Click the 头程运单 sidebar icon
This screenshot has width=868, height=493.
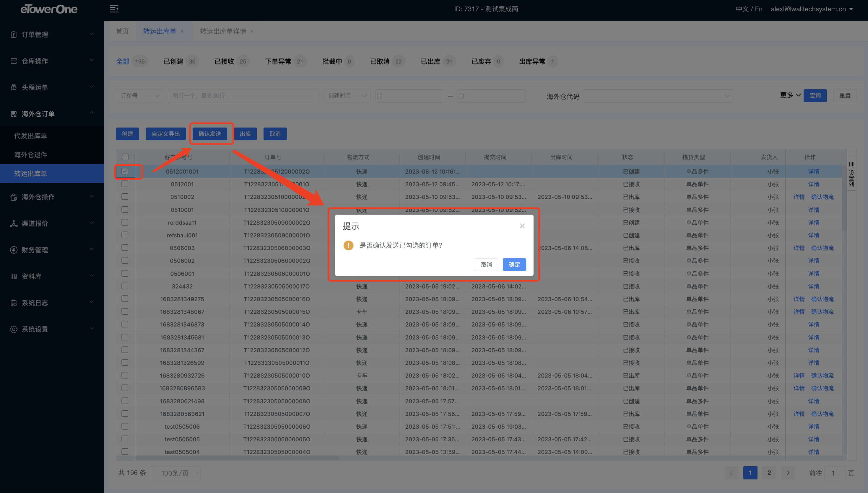pyautogui.click(x=14, y=87)
